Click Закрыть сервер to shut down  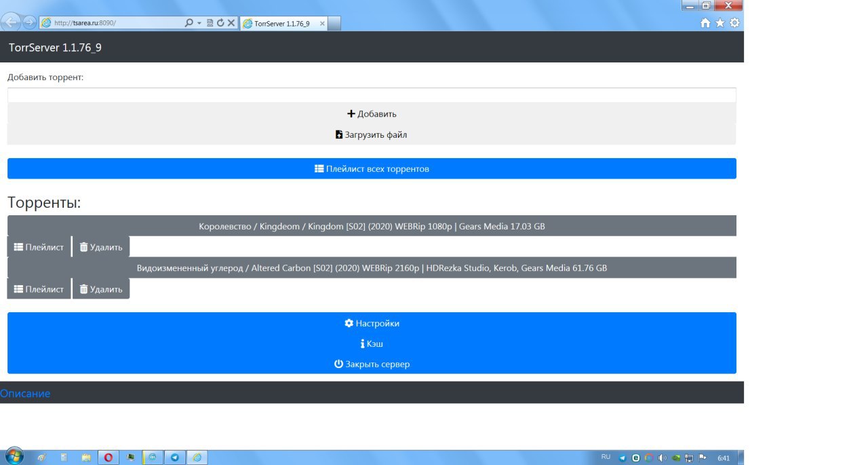point(372,364)
